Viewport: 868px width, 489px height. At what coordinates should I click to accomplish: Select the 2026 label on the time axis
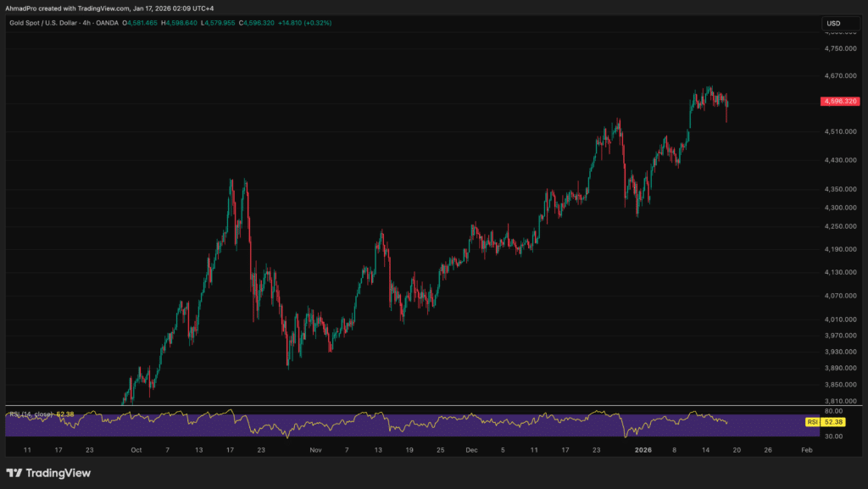coord(643,450)
